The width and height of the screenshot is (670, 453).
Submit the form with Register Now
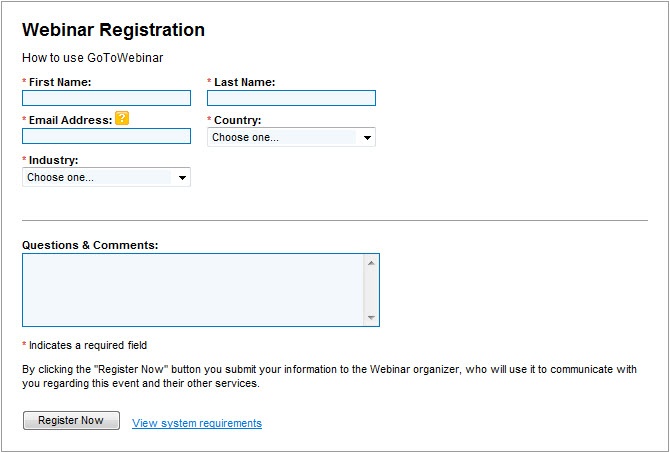click(71, 421)
